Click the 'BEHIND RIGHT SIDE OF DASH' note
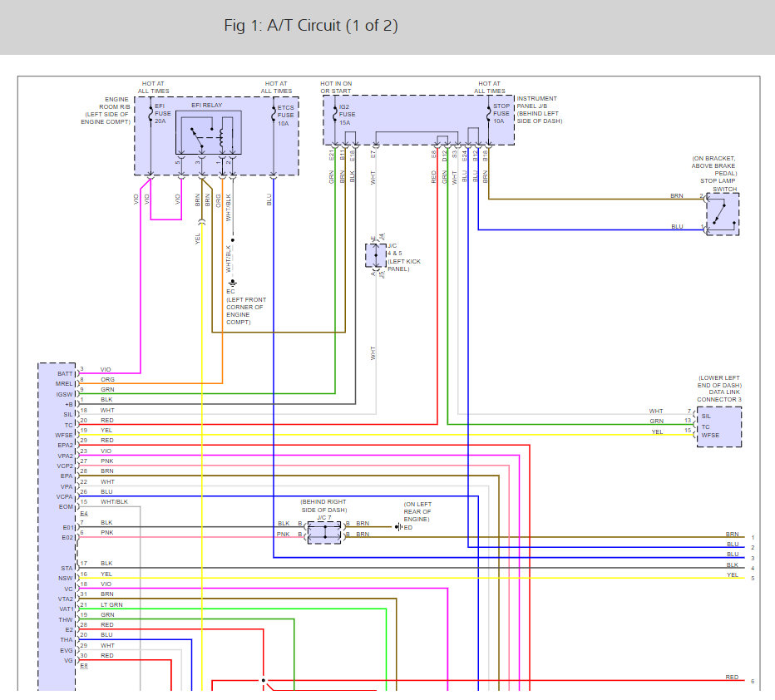This screenshot has width=775, height=700. click(323, 505)
